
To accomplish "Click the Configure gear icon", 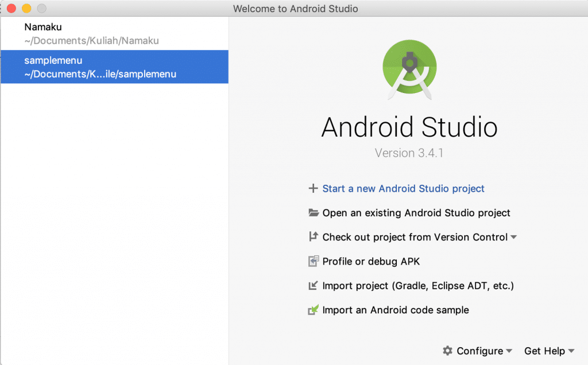I will [x=448, y=351].
